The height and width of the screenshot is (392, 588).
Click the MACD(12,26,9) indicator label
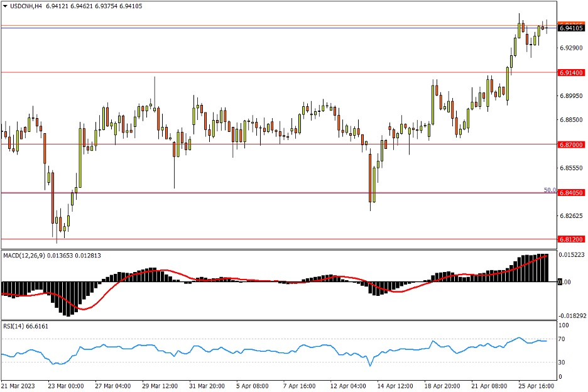click(26, 256)
